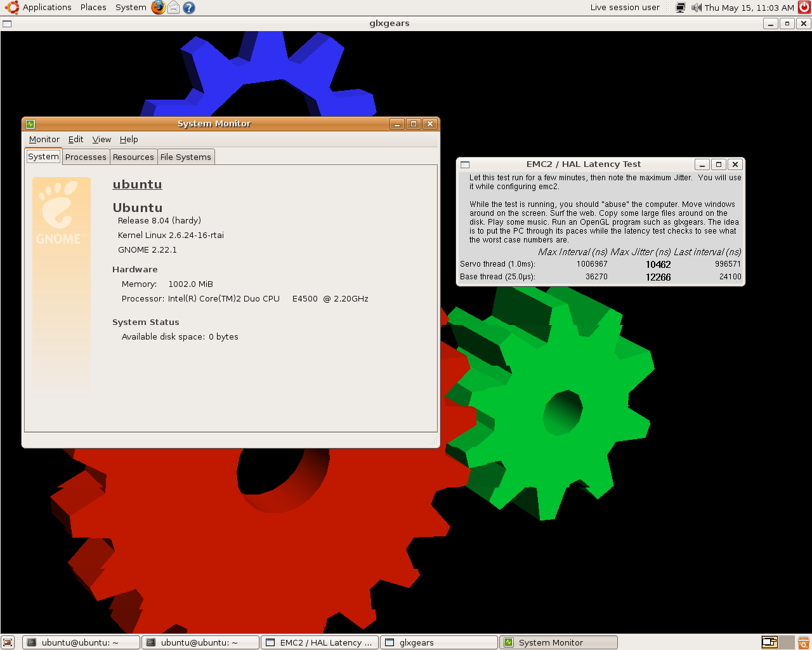Screen dimensions: 812x650
Task: Click the Show Desktop panel icon
Action: [x=8, y=642]
